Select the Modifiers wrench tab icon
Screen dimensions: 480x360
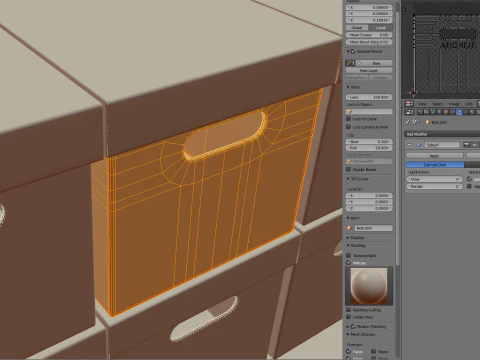tap(459, 112)
